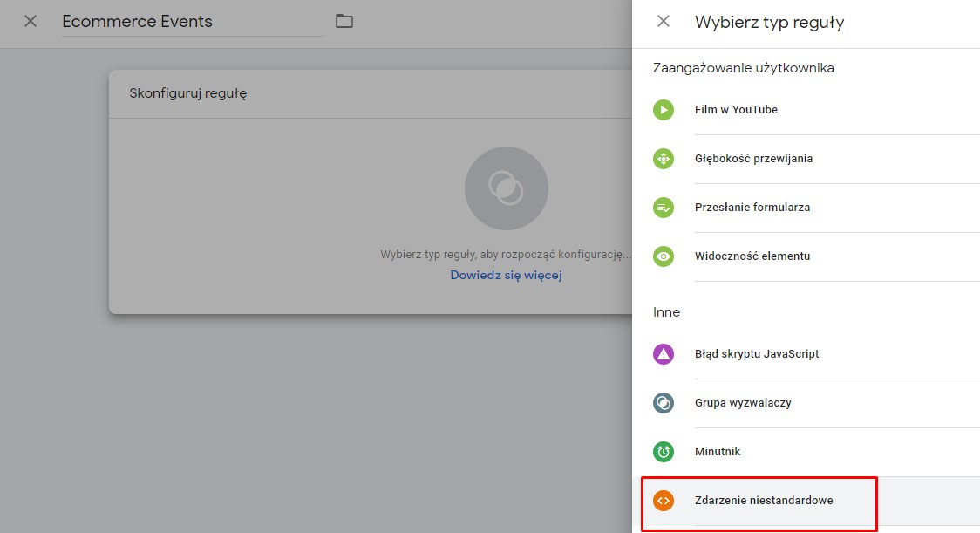Click the gray trigger type placeholder circle
The width and height of the screenshot is (980, 533).
(x=506, y=188)
